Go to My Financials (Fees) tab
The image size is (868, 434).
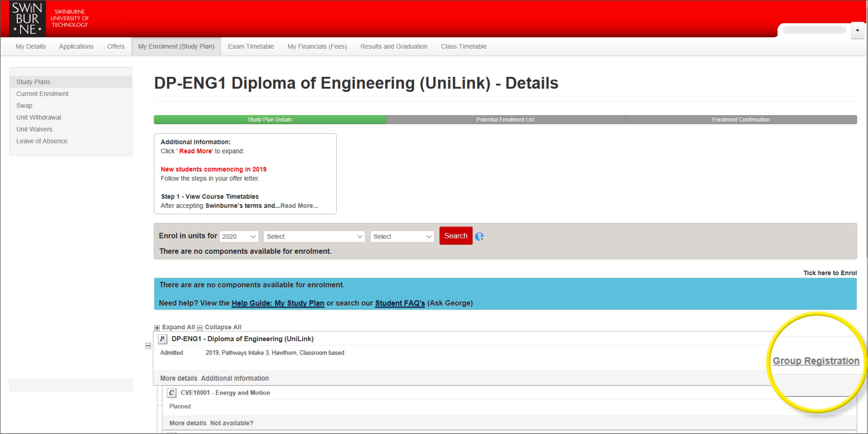(x=317, y=47)
